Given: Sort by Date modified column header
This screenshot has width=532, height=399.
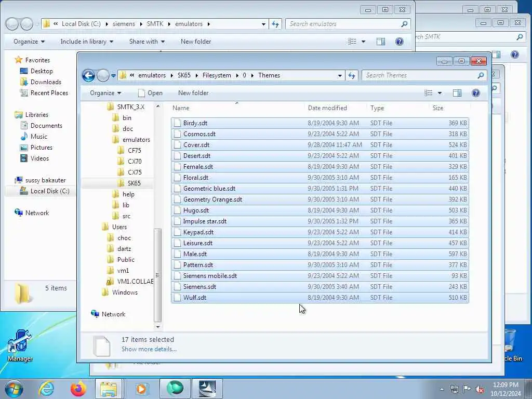Looking at the screenshot, I should point(335,108).
